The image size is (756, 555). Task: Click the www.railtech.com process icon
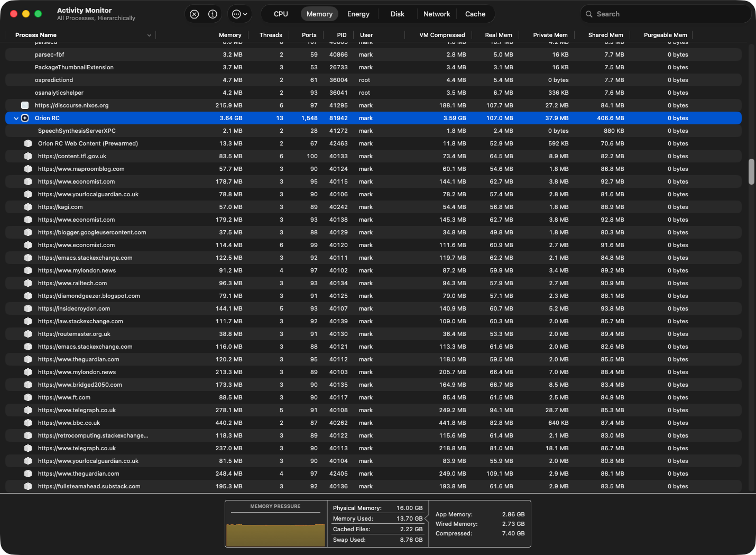click(x=28, y=283)
